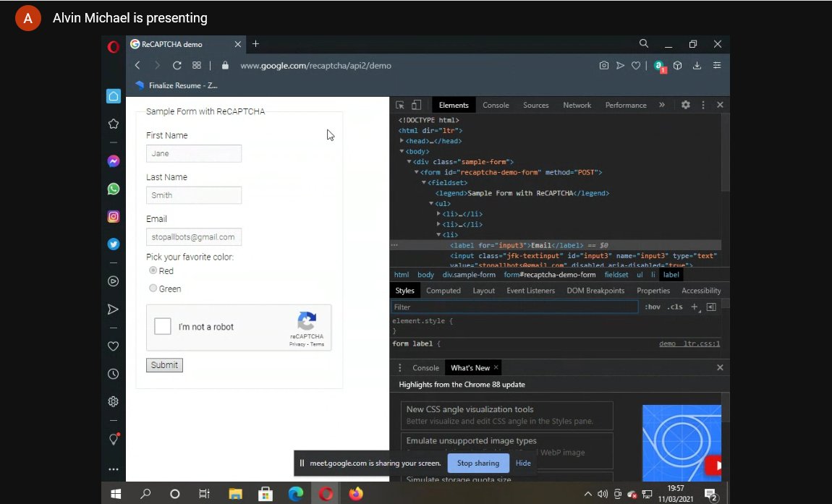Open Easy Setup sliders icon
Viewport: 832px width, 504px height.
[717, 65]
